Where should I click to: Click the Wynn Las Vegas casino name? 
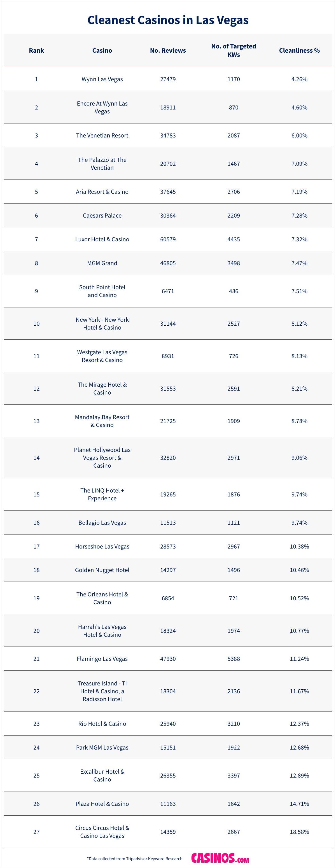102,79
